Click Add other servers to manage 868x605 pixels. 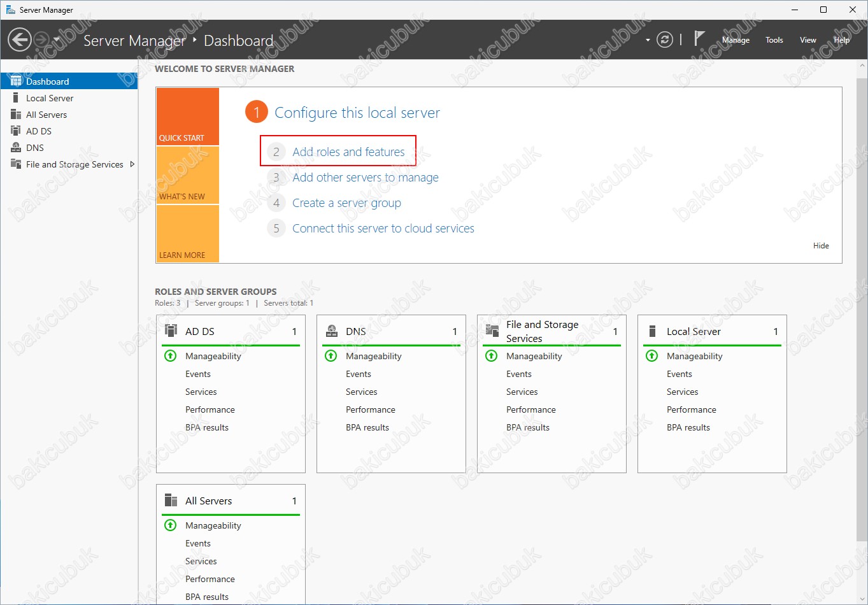coord(366,178)
